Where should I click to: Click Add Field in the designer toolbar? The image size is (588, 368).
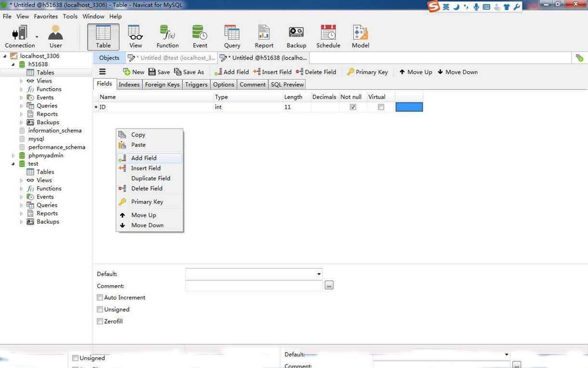coord(231,72)
